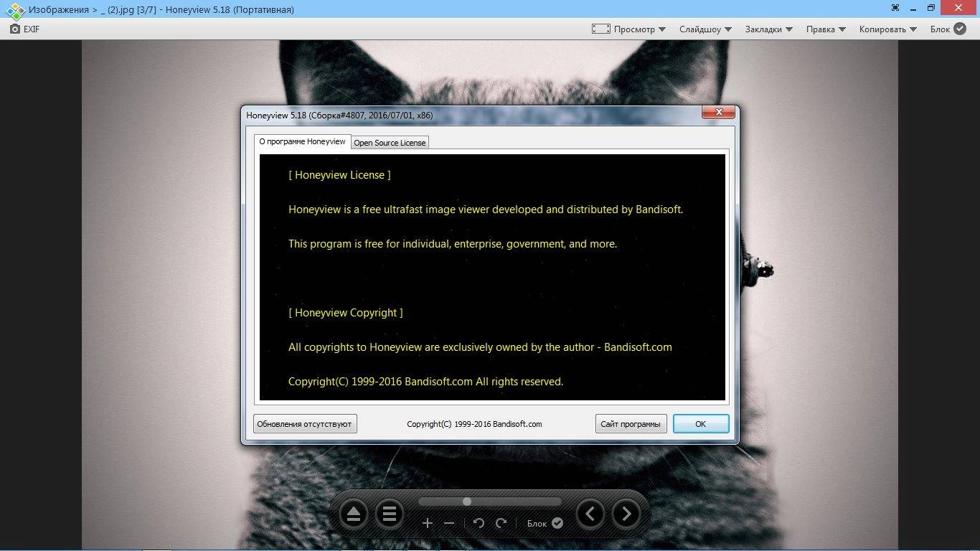The width and height of the screenshot is (980, 551).
Task: Minimize the Honeyview main window
Action: pyautogui.click(x=913, y=8)
